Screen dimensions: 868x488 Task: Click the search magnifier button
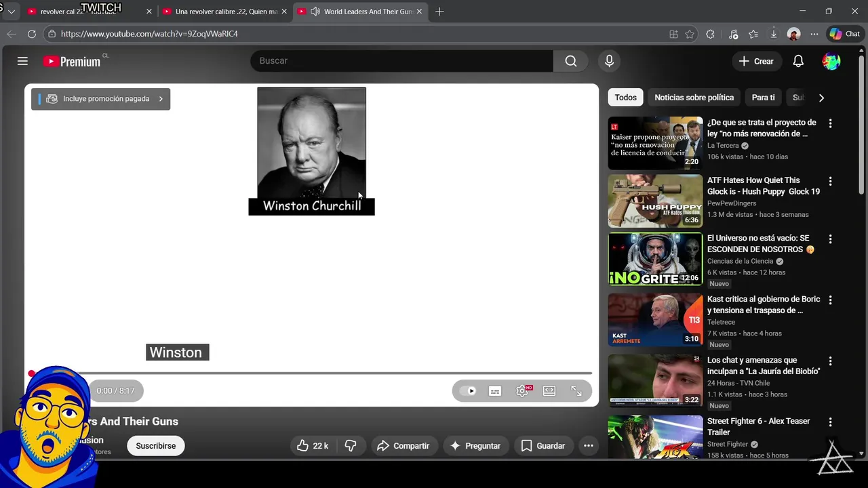click(x=571, y=61)
